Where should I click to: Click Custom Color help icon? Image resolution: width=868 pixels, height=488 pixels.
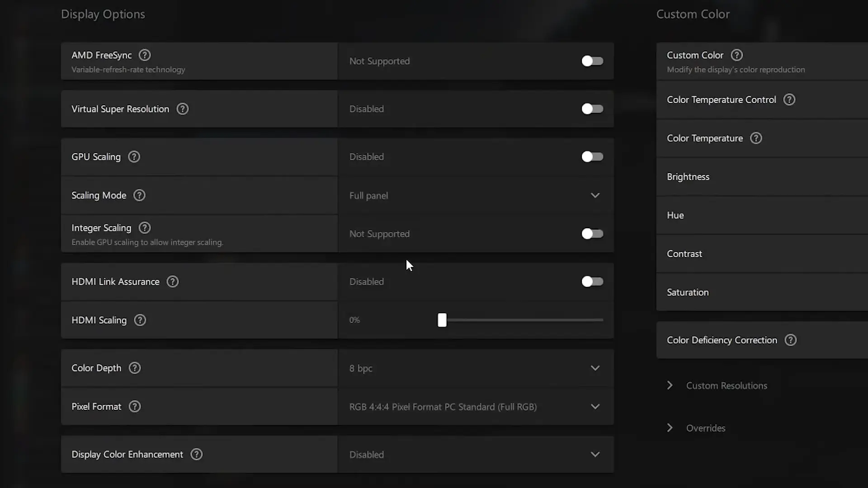pyautogui.click(x=737, y=55)
